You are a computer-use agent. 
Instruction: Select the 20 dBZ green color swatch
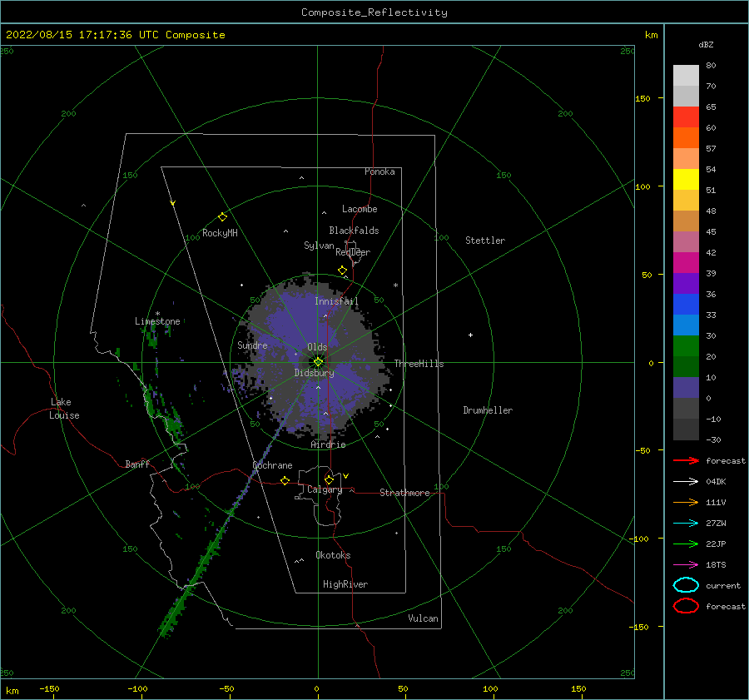click(686, 346)
